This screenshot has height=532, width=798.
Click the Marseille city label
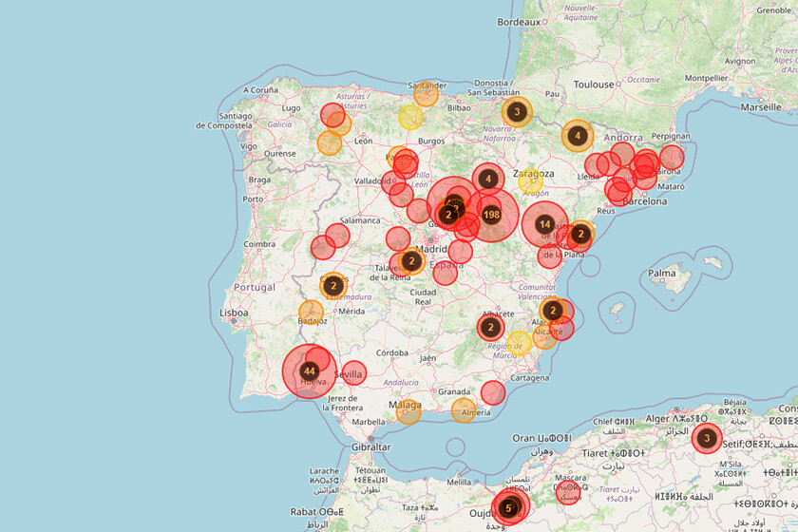(x=761, y=107)
